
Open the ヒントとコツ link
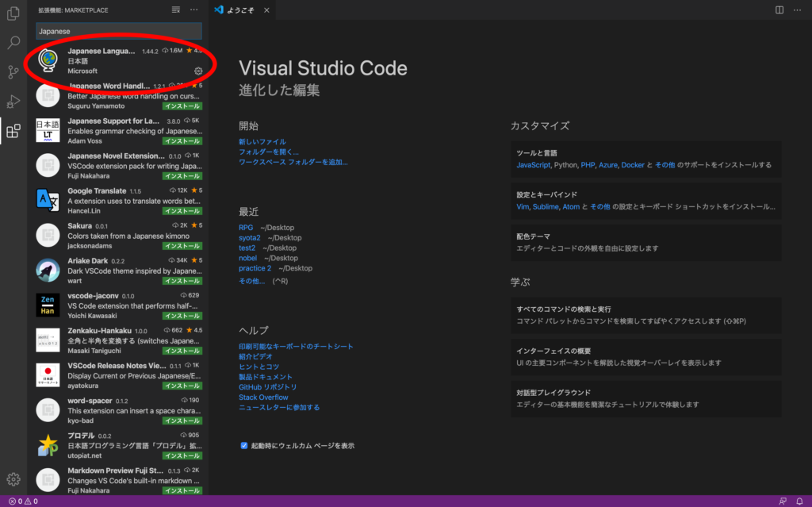pos(259,367)
